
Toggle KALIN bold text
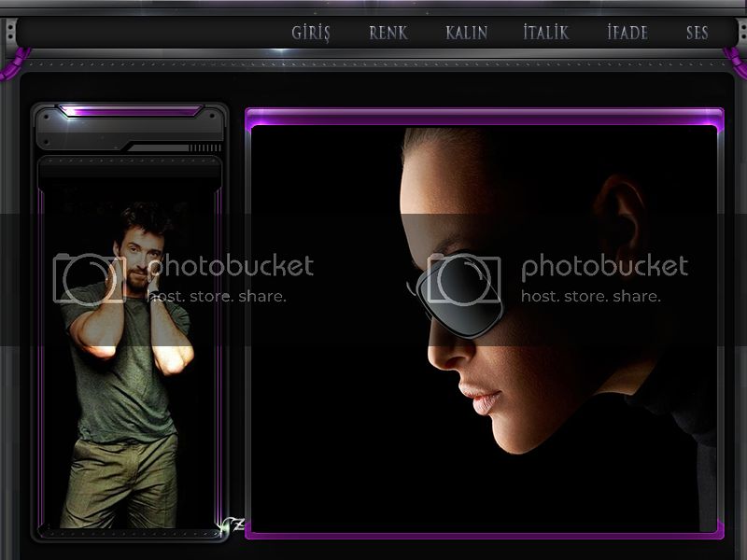[466, 33]
